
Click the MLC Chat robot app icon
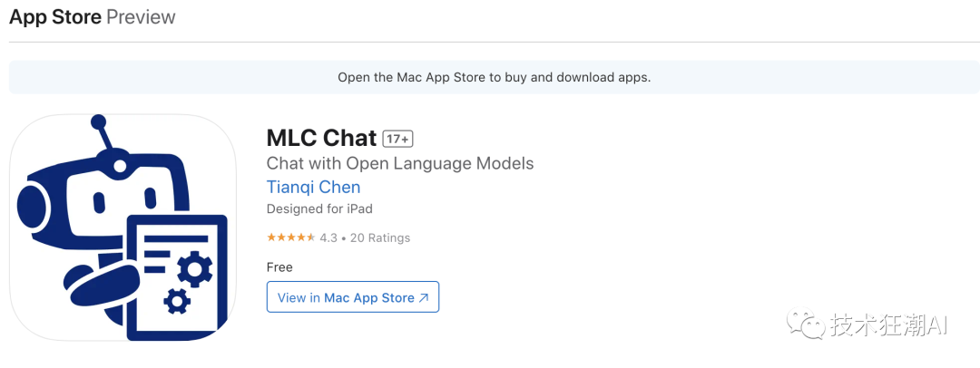pos(122,228)
